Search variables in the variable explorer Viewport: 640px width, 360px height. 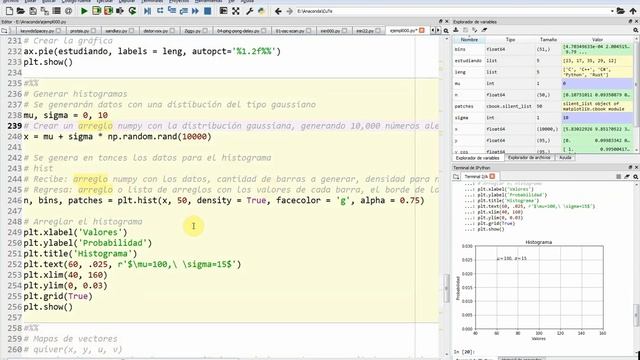pyautogui.click(x=636, y=30)
